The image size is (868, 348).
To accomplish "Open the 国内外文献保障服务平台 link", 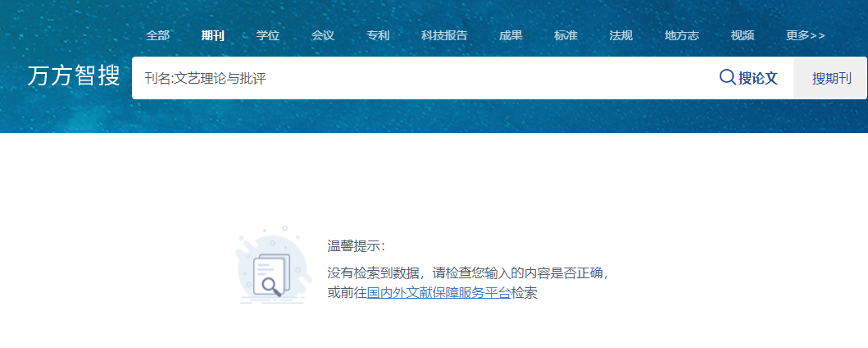I will click(439, 293).
